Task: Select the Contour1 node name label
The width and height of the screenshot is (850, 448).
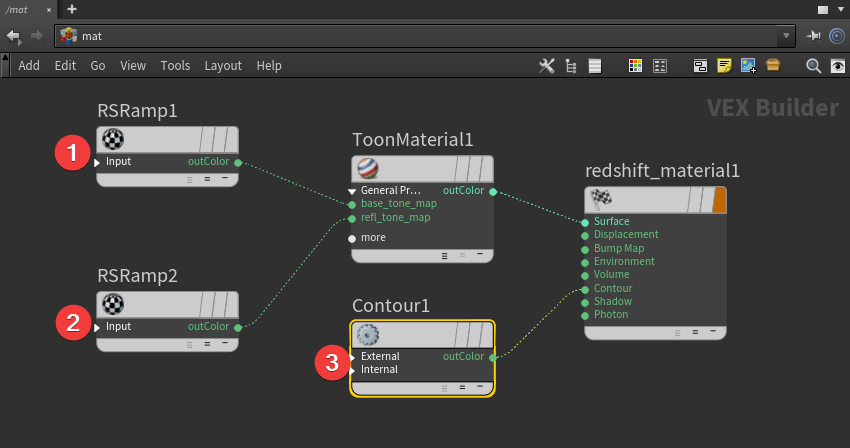Action: tap(391, 306)
